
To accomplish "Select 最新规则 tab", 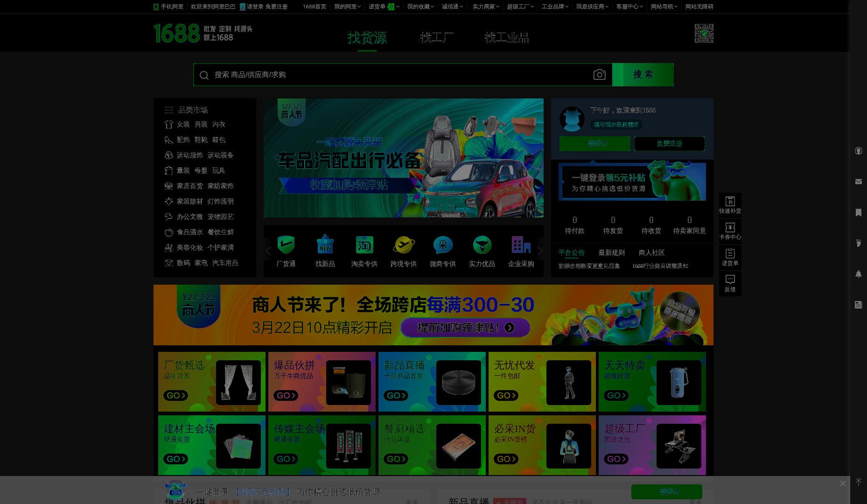I will tap(611, 252).
